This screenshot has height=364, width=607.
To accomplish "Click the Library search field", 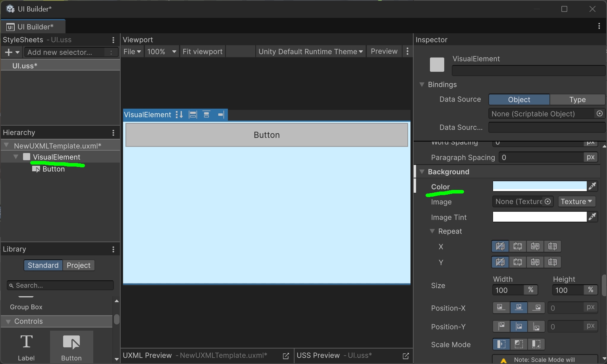I will [x=60, y=285].
